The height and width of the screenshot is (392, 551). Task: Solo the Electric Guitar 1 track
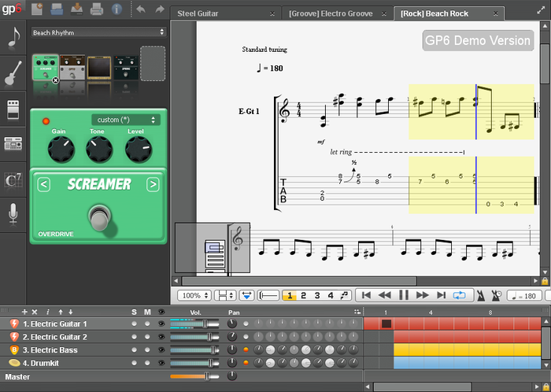click(x=134, y=324)
